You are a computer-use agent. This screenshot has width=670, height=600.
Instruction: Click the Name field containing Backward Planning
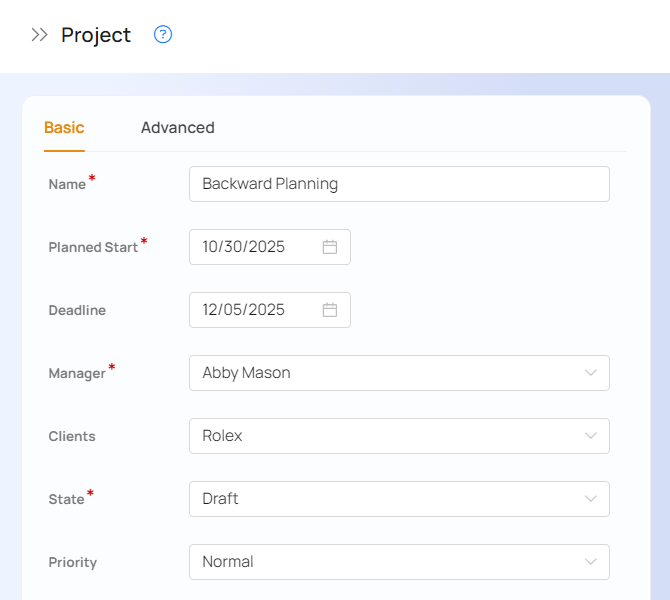click(x=398, y=184)
